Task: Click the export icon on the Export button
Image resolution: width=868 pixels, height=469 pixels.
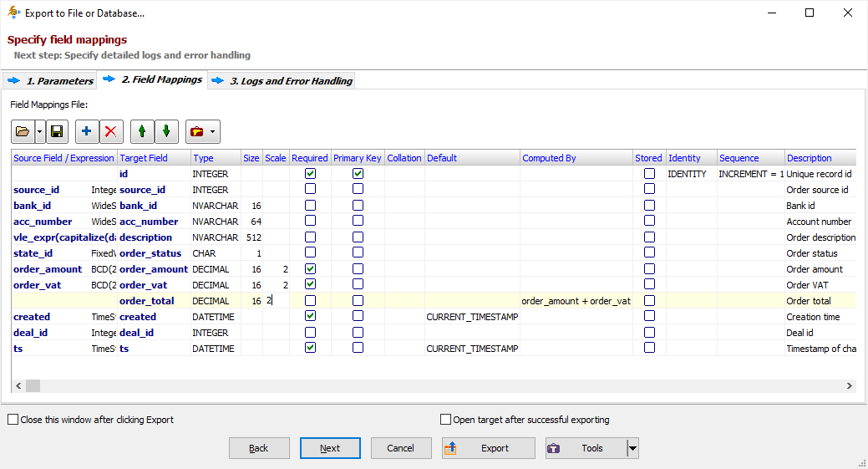Action: (x=450, y=448)
